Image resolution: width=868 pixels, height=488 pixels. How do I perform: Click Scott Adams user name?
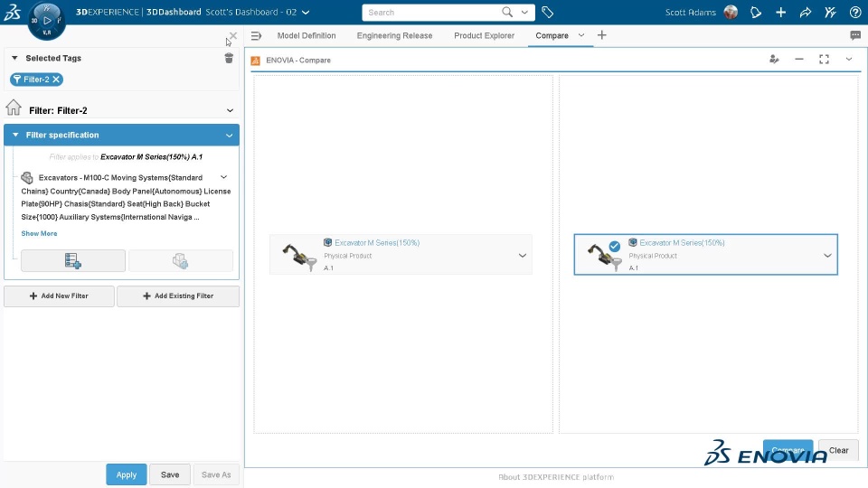[x=690, y=12]
